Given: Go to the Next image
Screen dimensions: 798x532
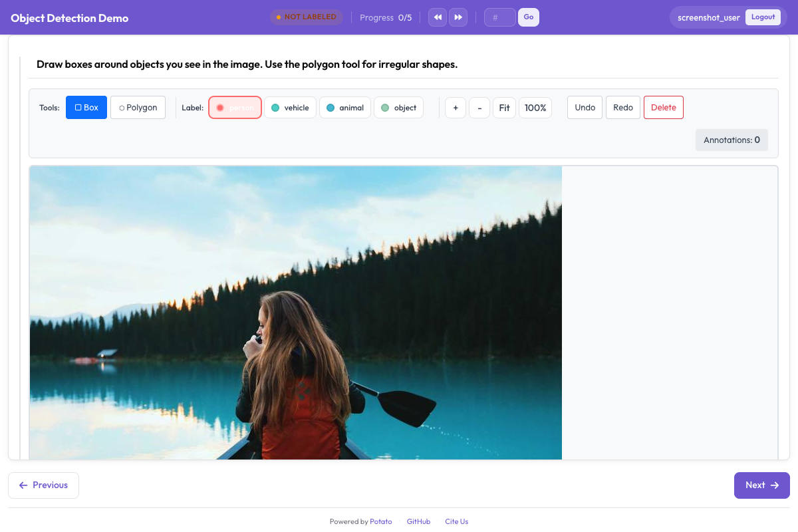Looking at the screenshot, I should (761, 485).
